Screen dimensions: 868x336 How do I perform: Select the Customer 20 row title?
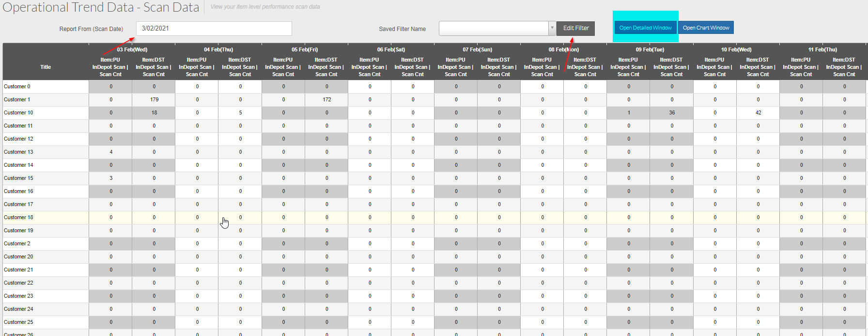pos(18,257)
